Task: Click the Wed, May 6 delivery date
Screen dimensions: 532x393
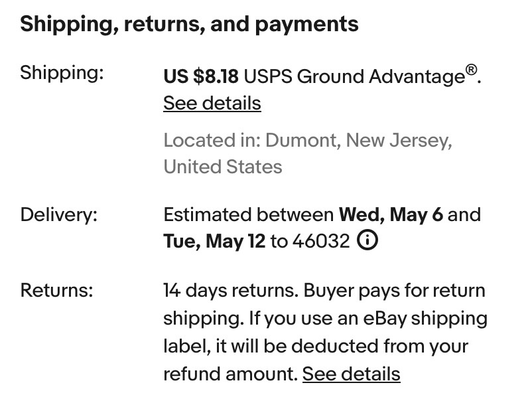Action: point(393,215)
